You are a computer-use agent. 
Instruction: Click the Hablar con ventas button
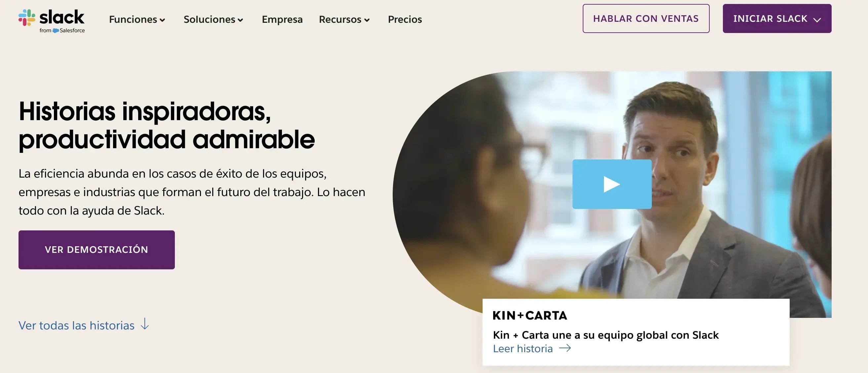646,18
